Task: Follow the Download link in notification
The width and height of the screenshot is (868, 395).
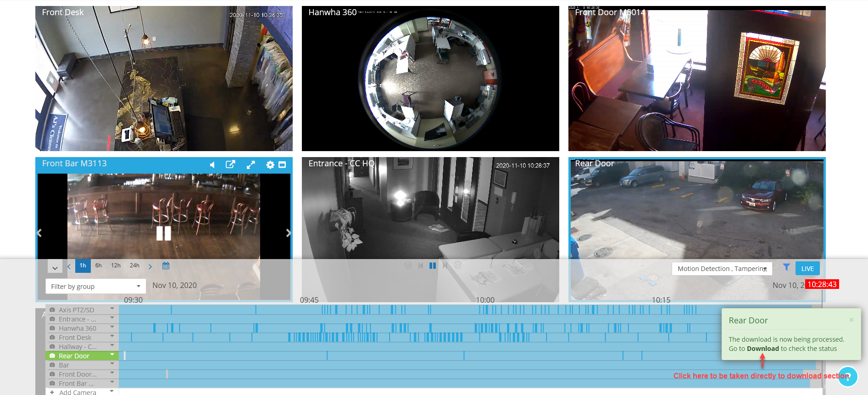Action: [x=763, y=349]
